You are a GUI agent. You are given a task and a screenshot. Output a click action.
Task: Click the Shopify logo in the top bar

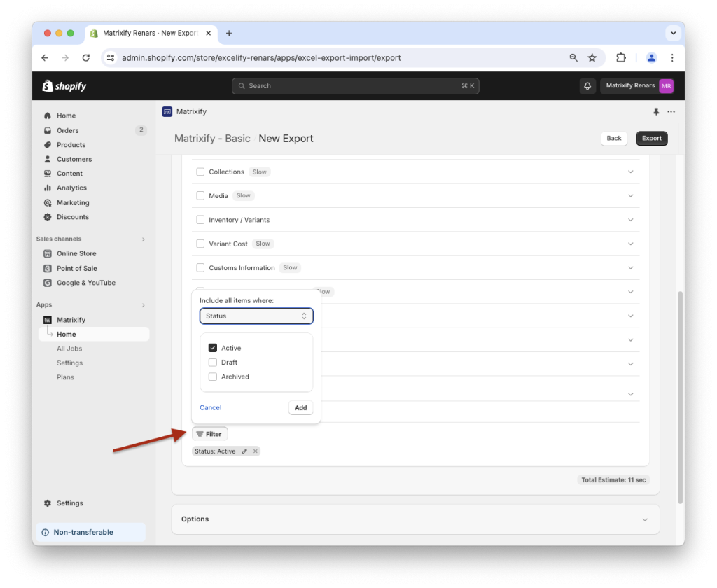pos(64,85)
